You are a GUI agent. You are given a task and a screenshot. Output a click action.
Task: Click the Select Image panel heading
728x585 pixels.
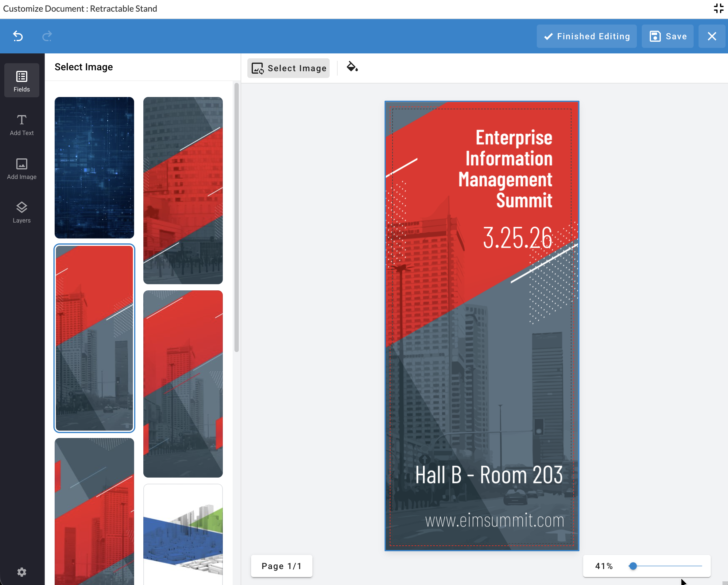[84, 67]
